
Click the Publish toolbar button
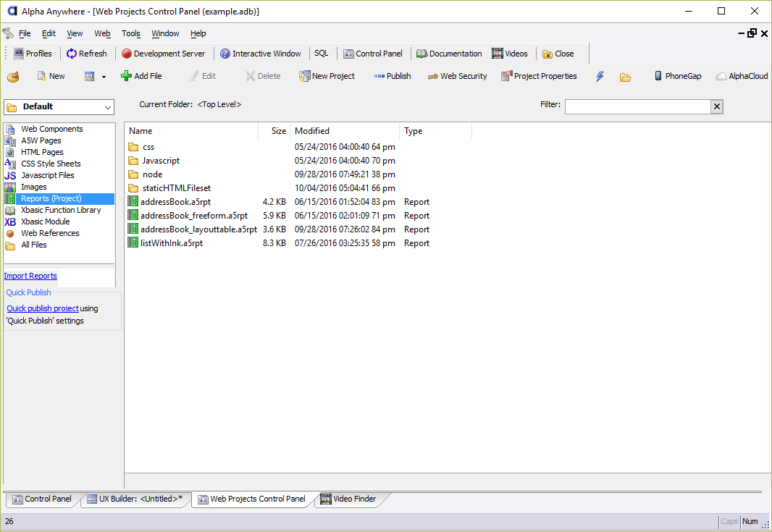(x=393, y=76)
